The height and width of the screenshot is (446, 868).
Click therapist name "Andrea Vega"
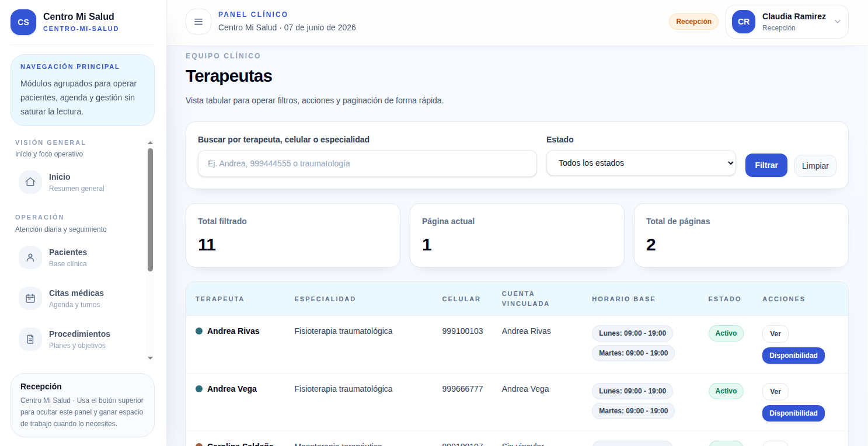232,389
